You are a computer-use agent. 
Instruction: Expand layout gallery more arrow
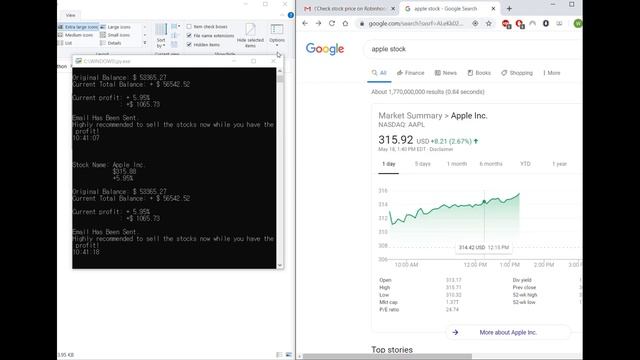144,43
